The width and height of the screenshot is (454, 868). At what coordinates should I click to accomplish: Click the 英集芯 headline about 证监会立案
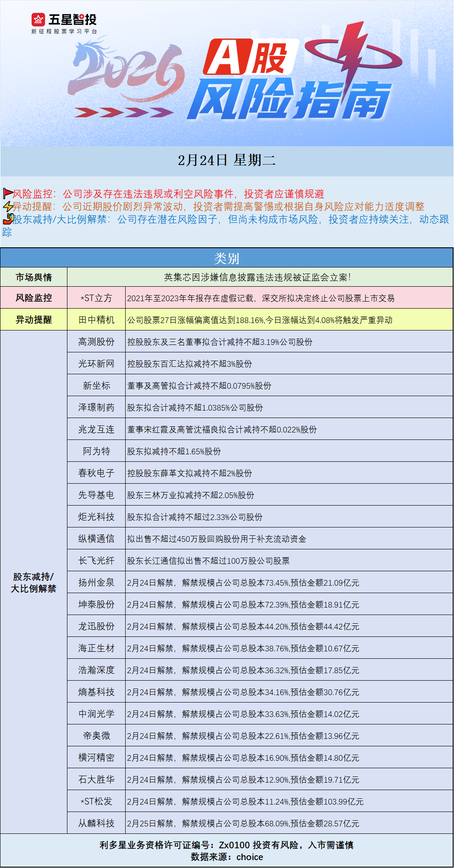click(257, 277)
